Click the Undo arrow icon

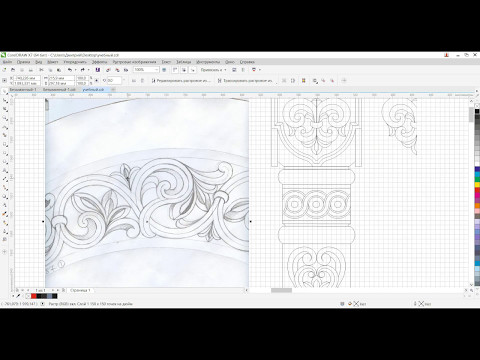pos(70,70)
